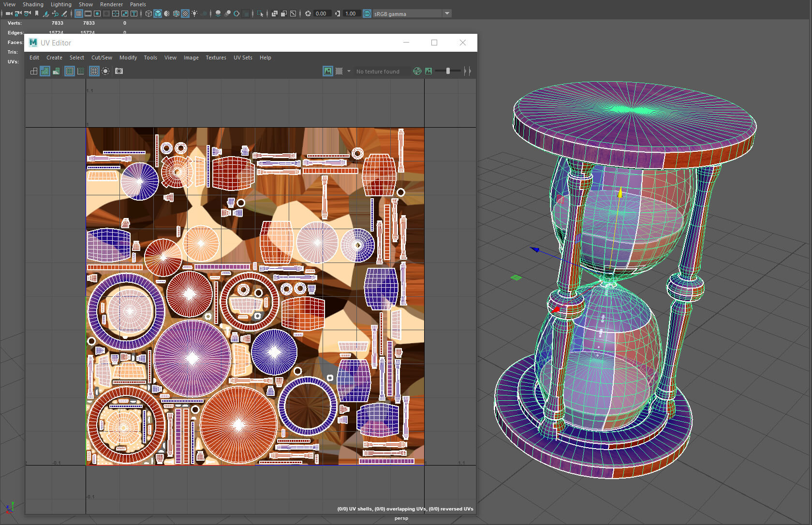Viewport: 812px width, 525px height.
Task: Click the Select Camera icon in the viewport toolbar
Action: coord(9,14)
